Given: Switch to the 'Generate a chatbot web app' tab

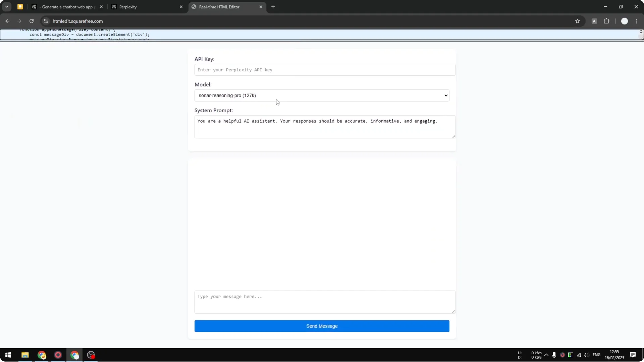Looking at the screenshot, I should (65, 7).
